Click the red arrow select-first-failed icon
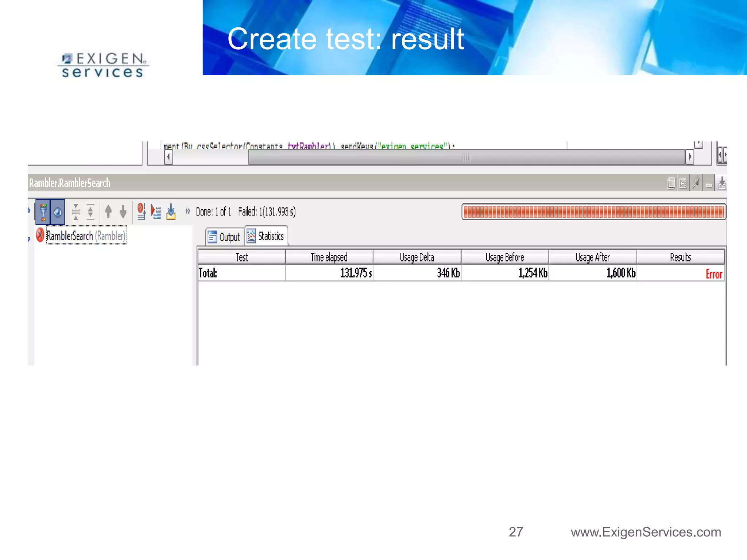The height and width of the screenshot is (560, 747). pos(156,212)
